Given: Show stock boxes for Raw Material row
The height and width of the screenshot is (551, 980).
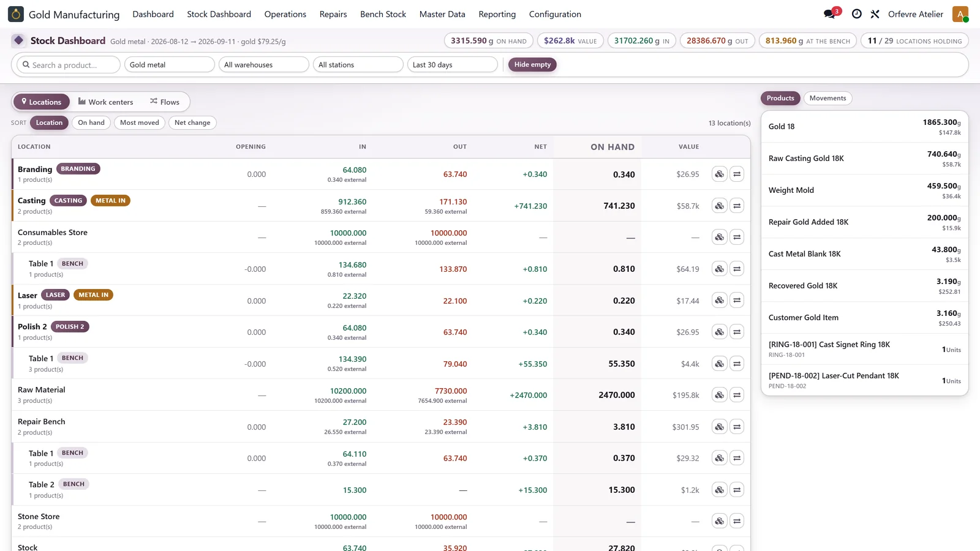Looking at the screenshot, I should 720,395.
